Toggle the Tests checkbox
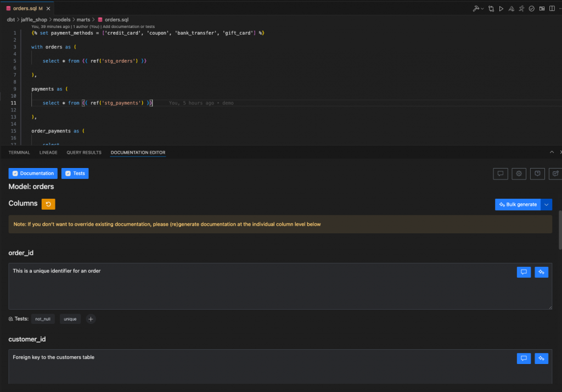Screen dimensions: 562x392 tap(68, 173)
